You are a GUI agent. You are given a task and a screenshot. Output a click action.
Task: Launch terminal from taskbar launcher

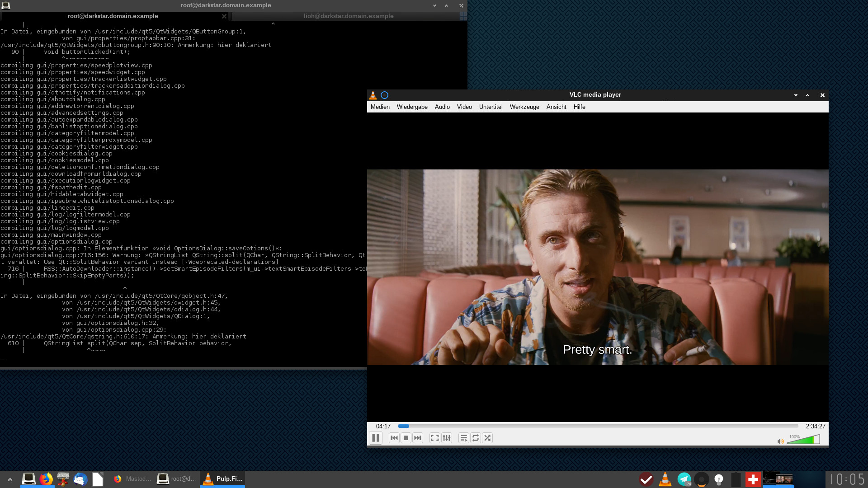pyautogui.click(x=29, y=479)
